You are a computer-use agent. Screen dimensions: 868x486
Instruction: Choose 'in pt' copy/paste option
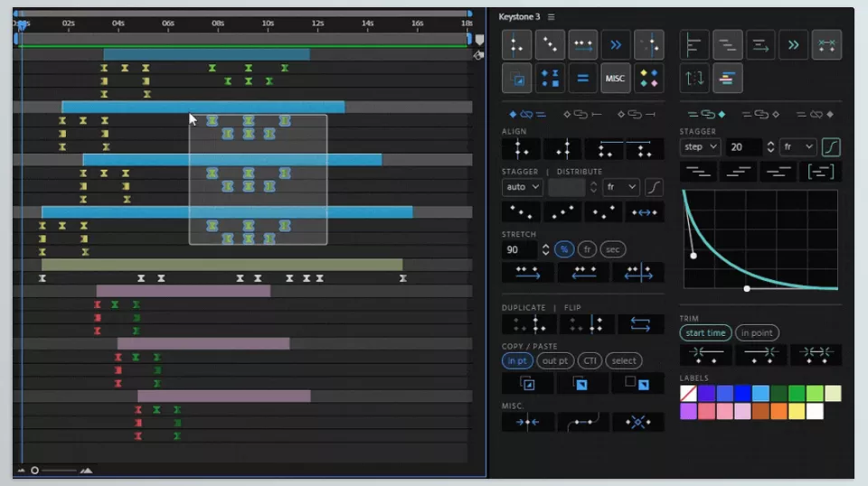[x=517, y=360]
